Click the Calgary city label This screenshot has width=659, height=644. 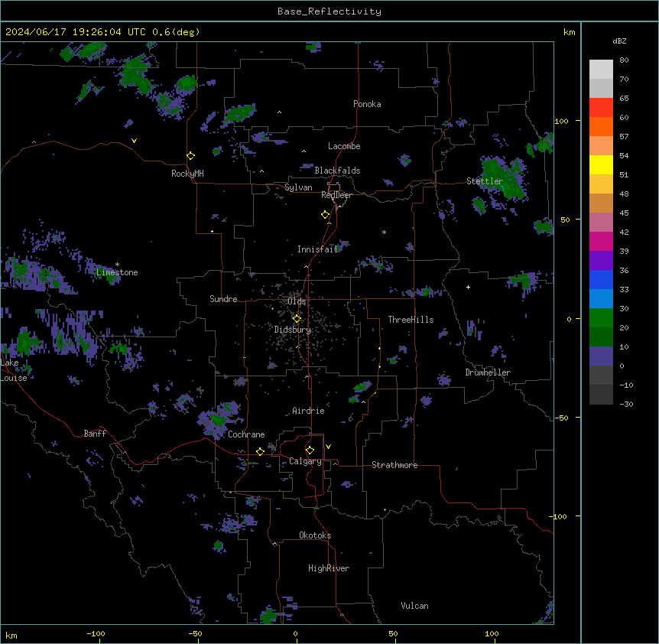[x=306, y=461]
